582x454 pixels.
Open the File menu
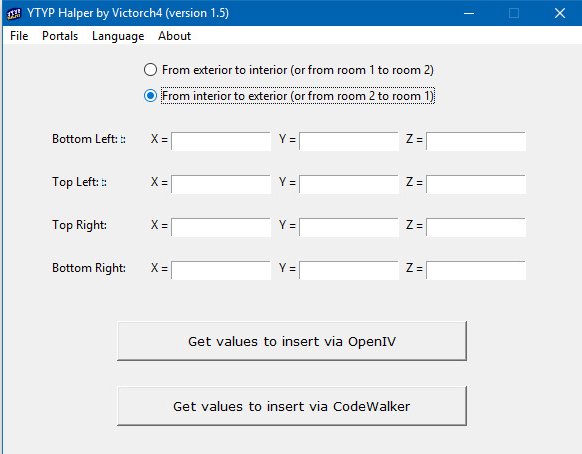click(19, 36)
